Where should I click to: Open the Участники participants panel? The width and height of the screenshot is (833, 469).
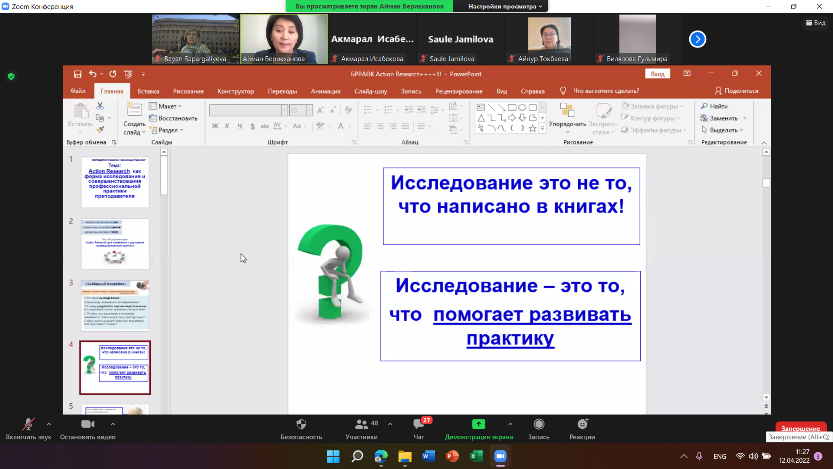coord(360,425)
